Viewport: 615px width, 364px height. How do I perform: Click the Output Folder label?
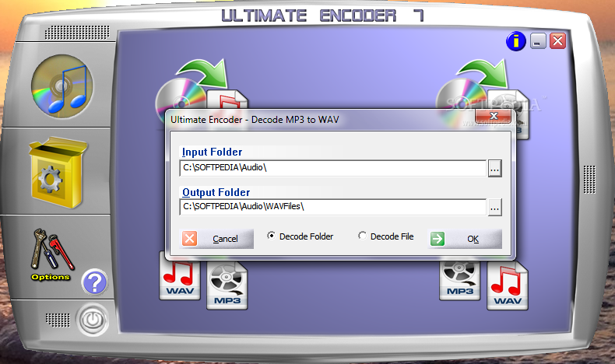[x=216, y=192]
